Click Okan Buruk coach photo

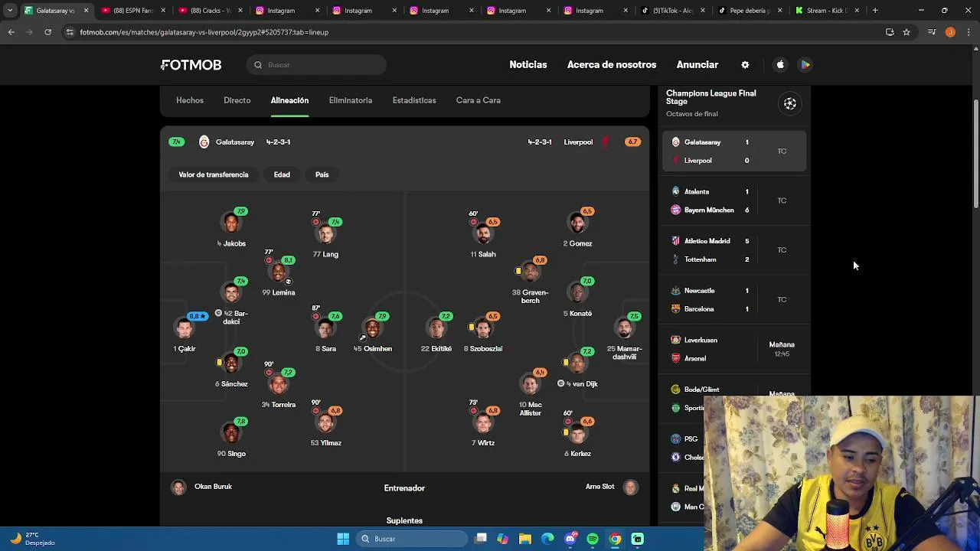tap(178, 487)
